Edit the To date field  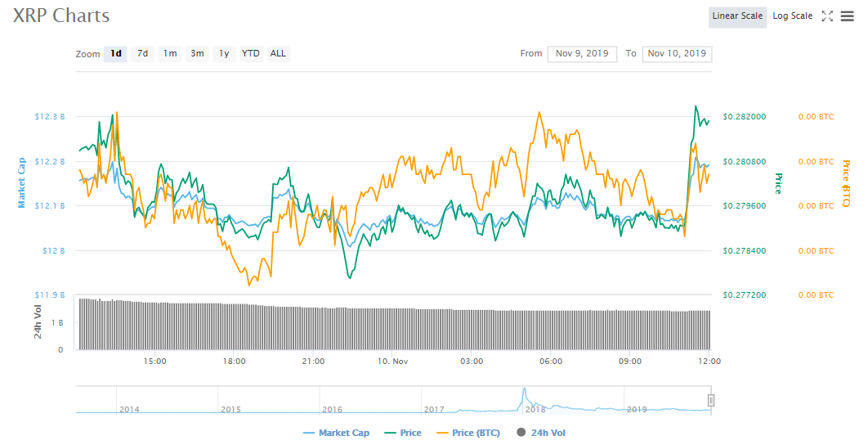pyautogui.click(x=677, y=54)
